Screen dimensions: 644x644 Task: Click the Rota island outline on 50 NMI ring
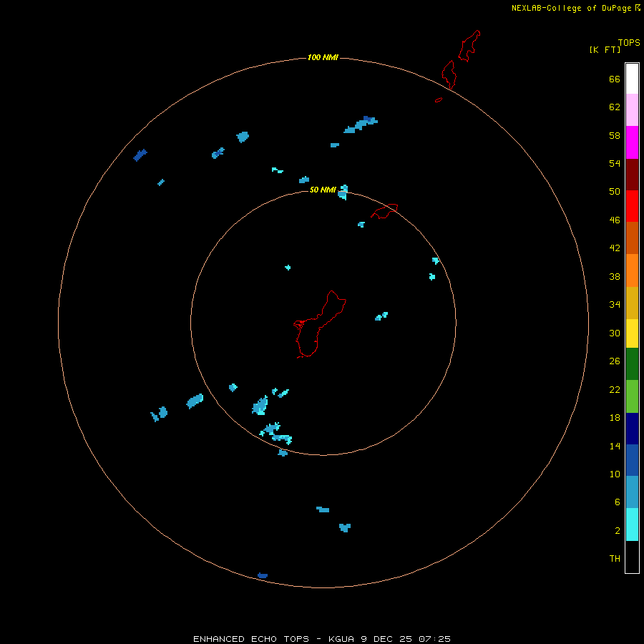(x=384, y=211)
